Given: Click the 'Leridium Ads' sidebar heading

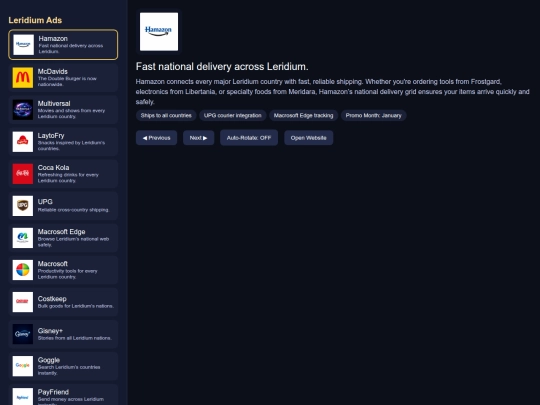Looking at the screenshot, I should click(35, 20).
